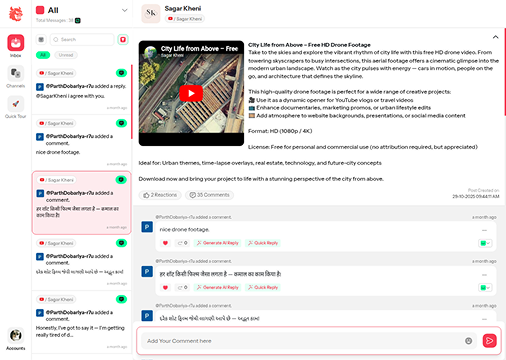Viewport: 506px width, 360px height.
Task: Open more options on 'nice drone footage' comment
Action: click(x=484, y=230)
